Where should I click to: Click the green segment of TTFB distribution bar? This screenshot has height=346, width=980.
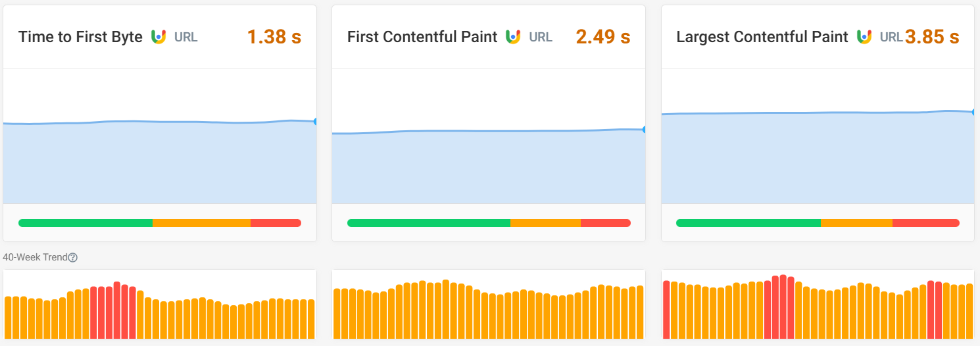pyautogui.click(x=86, y=223)
